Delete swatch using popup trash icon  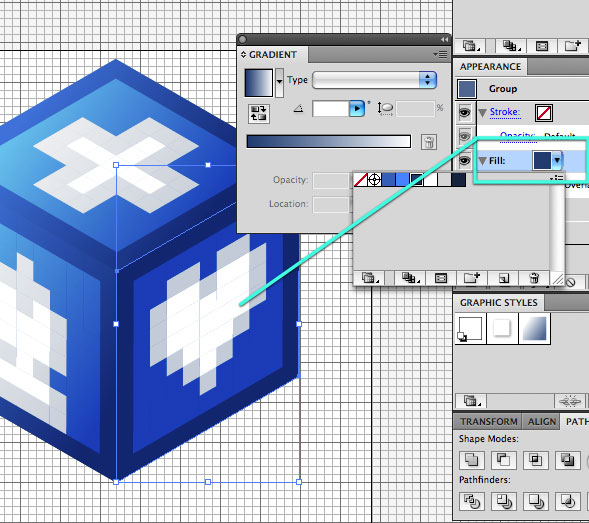coord(534,278)
